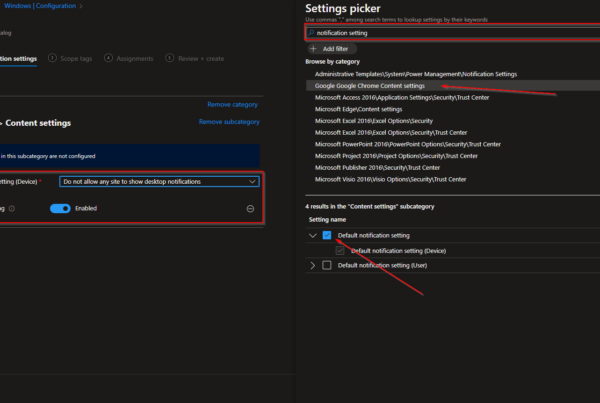Uncheck the Default notification setting checkbox
600x403 pixels.
click(327, 235)
